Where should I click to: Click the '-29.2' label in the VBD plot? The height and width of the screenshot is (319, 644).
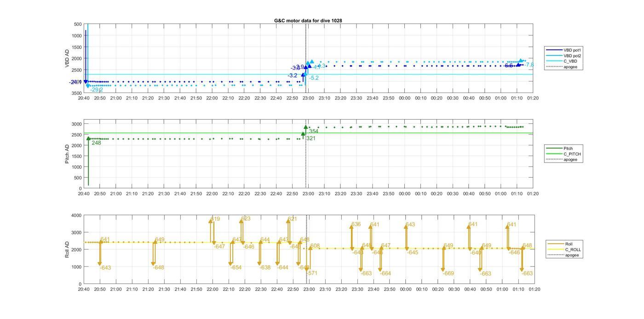(97, 90)
